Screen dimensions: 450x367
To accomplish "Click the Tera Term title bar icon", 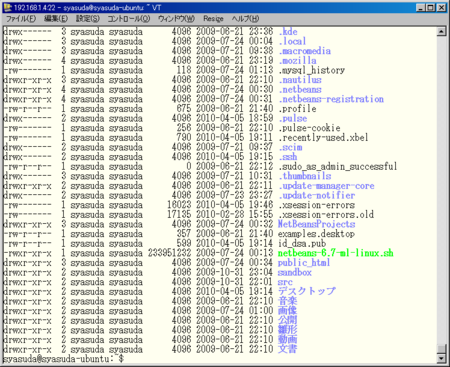I will 7,7.
